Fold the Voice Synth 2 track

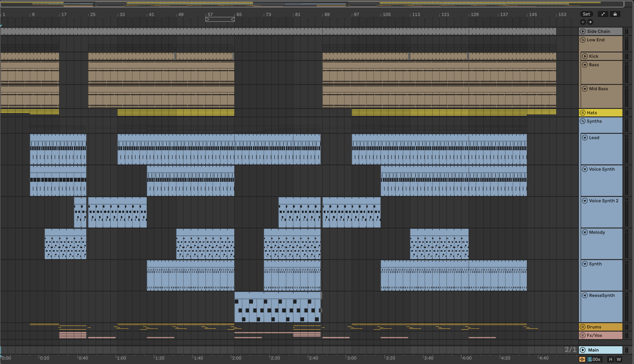point(585,201)
